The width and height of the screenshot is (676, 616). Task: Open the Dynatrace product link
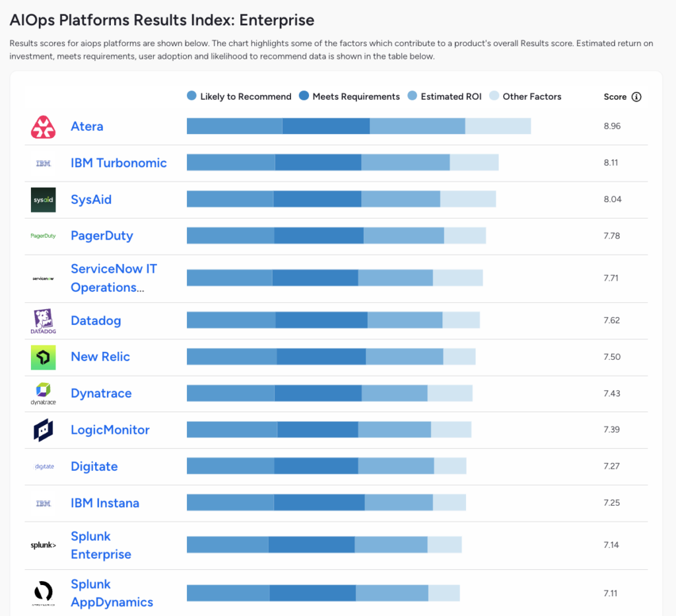tap(101, 394)
